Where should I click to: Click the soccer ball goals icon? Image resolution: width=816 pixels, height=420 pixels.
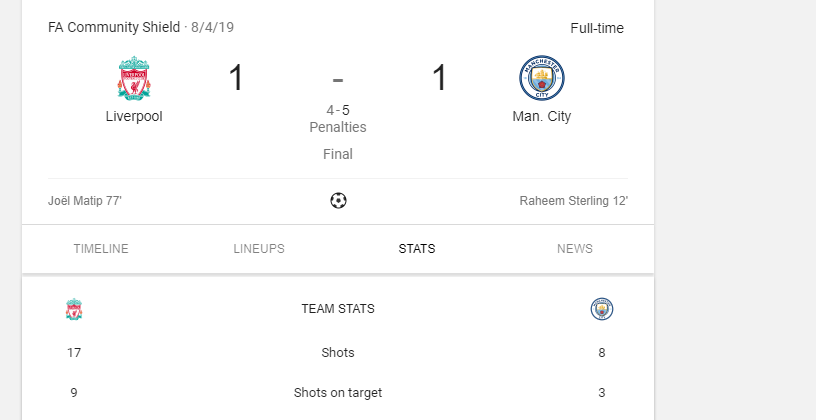coord(338,201)
